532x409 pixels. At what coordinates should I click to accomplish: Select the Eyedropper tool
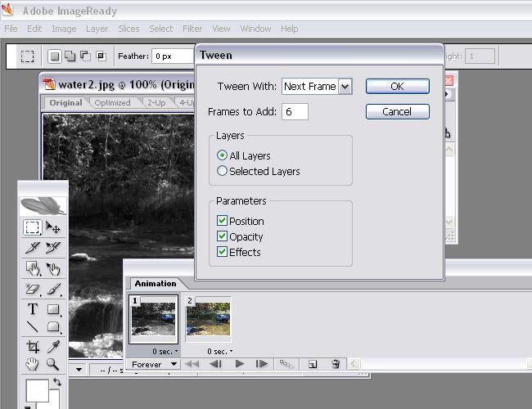point(53,347)
